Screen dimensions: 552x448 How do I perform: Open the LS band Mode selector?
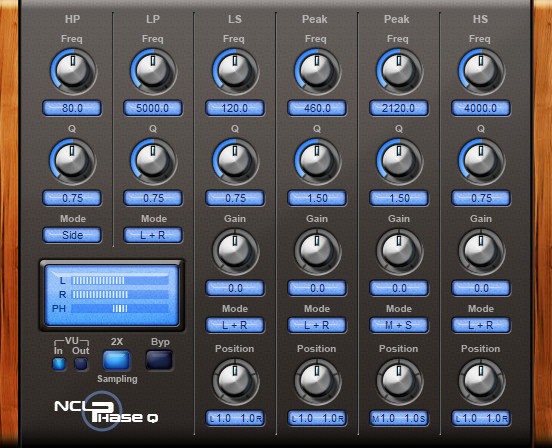(235, 325)
